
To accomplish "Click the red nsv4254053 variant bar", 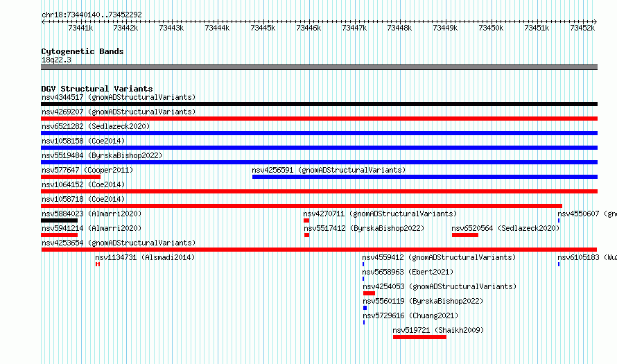I will 369,293.
